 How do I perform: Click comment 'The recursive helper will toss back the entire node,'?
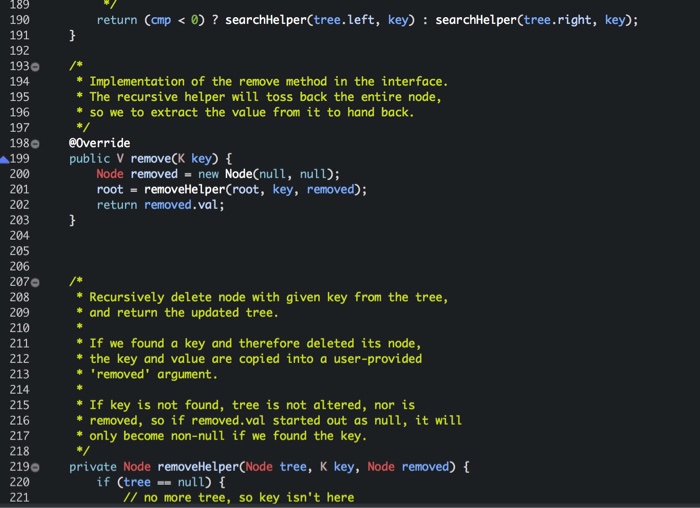pyautogui.click(x=265, y=97)
